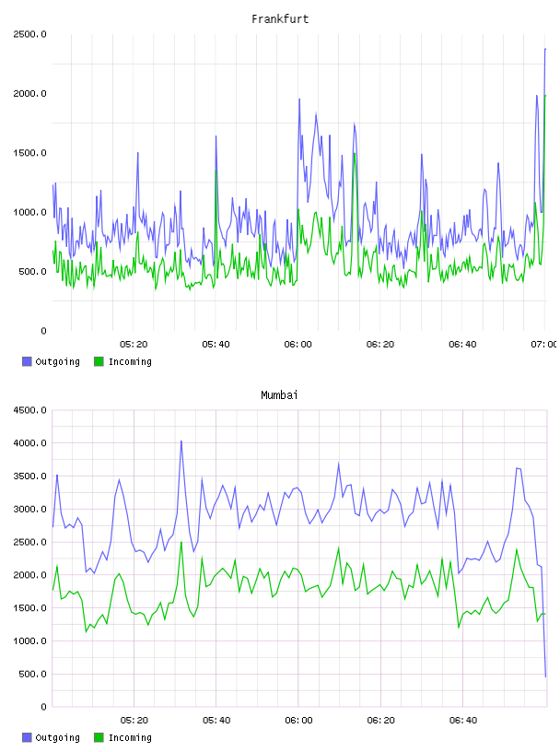
Task: Click the 05:20 x-axis label in Mumbai chart
Action: click(134, 721)
